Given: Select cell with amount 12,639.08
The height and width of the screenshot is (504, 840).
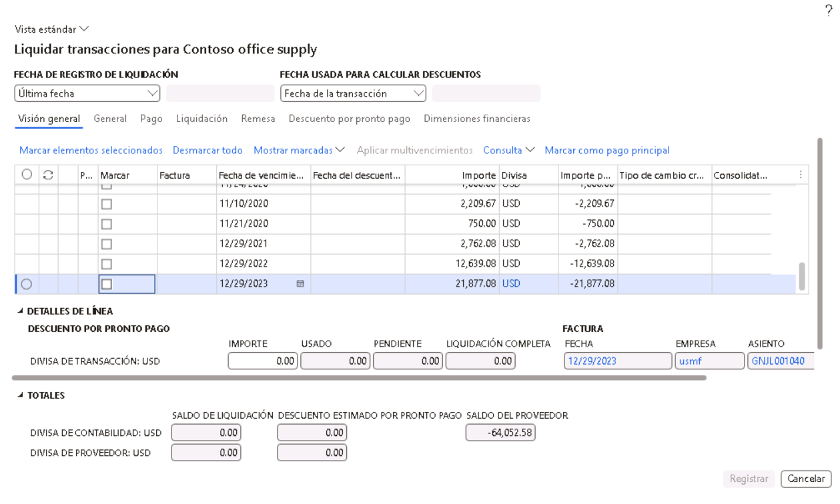Looking at the screenshot, I should tap(452, 264).
